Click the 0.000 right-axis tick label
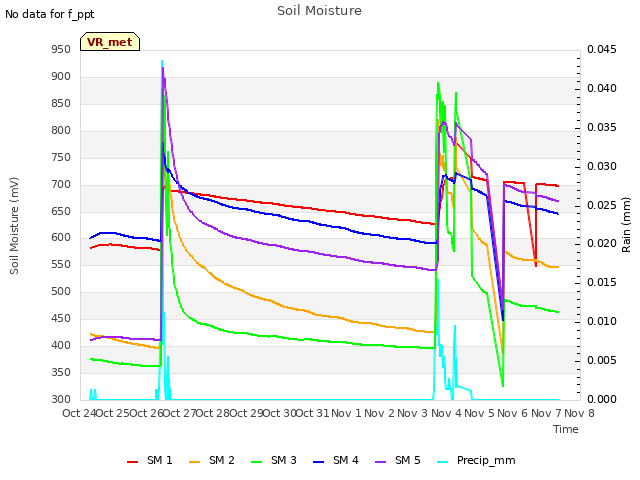Viewport: 640px width, 480px height. [602, 400]
